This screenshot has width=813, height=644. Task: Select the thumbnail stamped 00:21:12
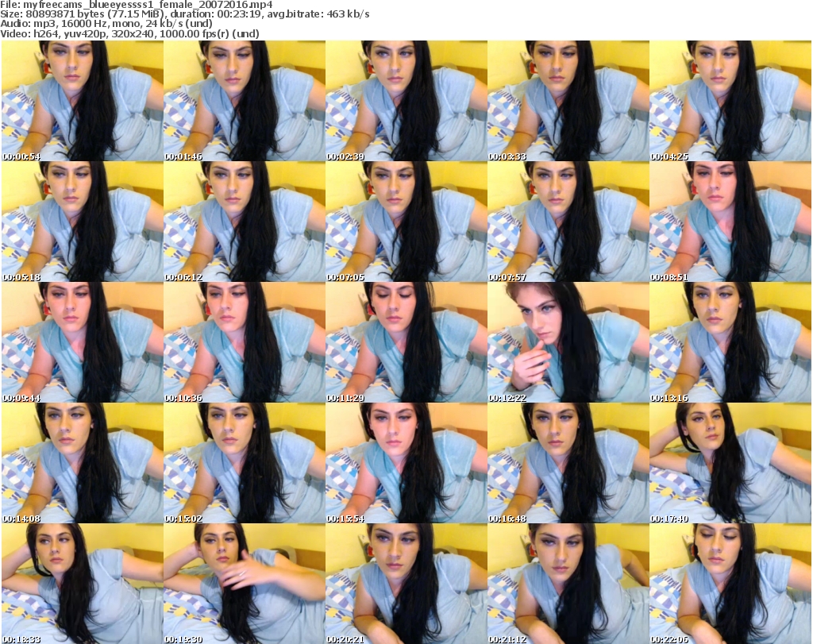(568, 584)
